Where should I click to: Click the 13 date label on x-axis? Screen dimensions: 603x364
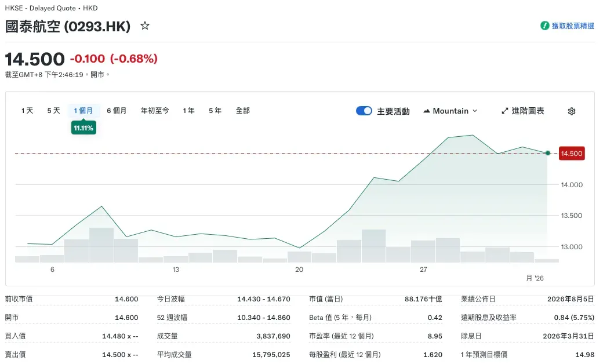pos(176,270)
